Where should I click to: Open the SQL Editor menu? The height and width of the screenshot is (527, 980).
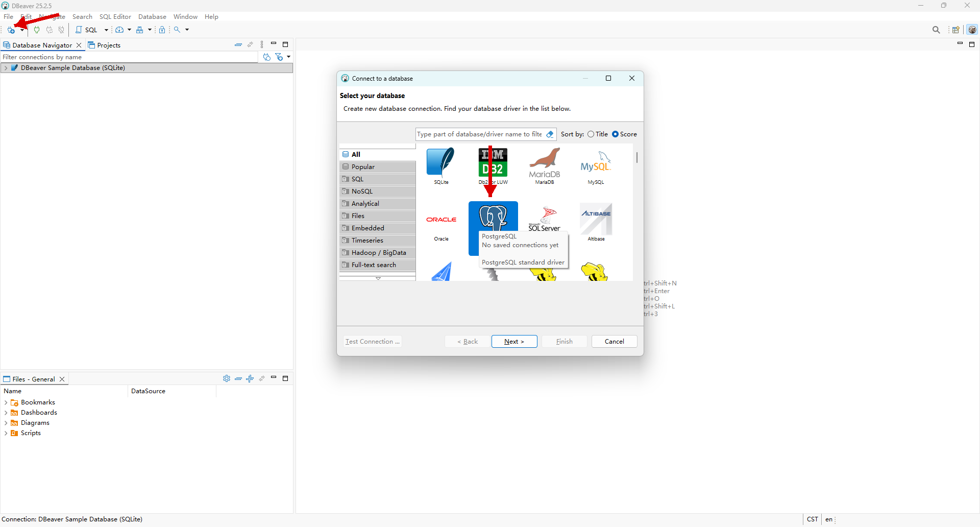115,17
